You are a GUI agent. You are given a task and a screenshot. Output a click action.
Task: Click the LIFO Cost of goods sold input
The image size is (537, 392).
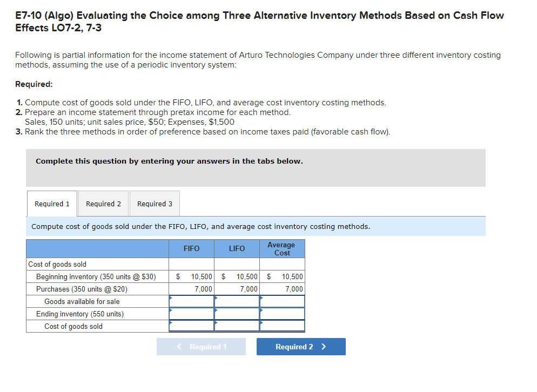(x=237, y=326)
